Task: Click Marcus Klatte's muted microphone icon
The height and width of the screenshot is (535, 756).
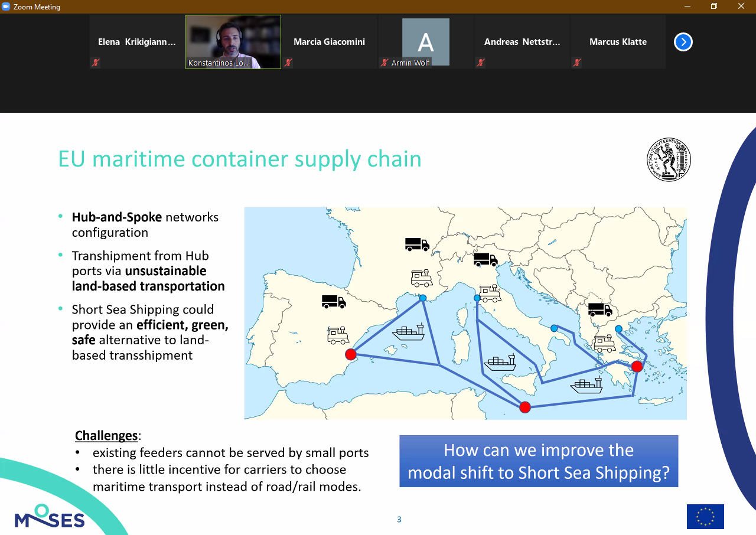Action: tap(576, 63)
